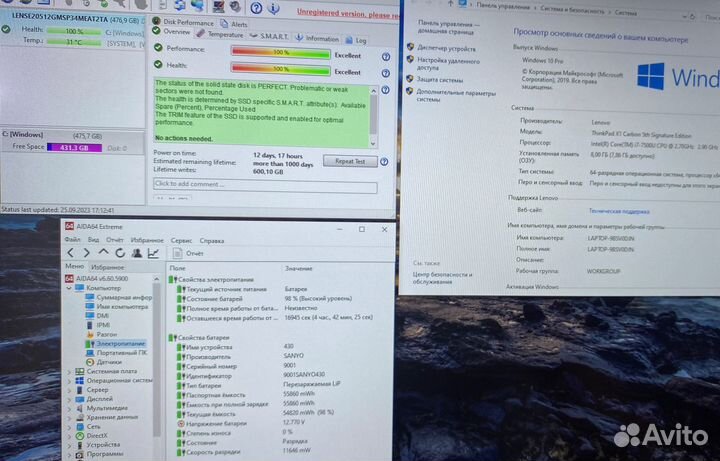Click the Performance 100 % bar

point(281,53)
